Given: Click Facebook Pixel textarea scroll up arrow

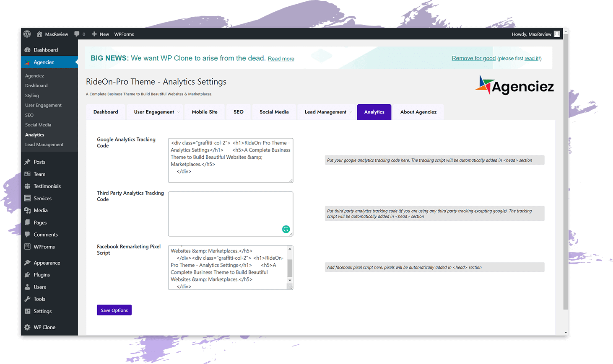Looking at the screenshot, I should 290,249.
